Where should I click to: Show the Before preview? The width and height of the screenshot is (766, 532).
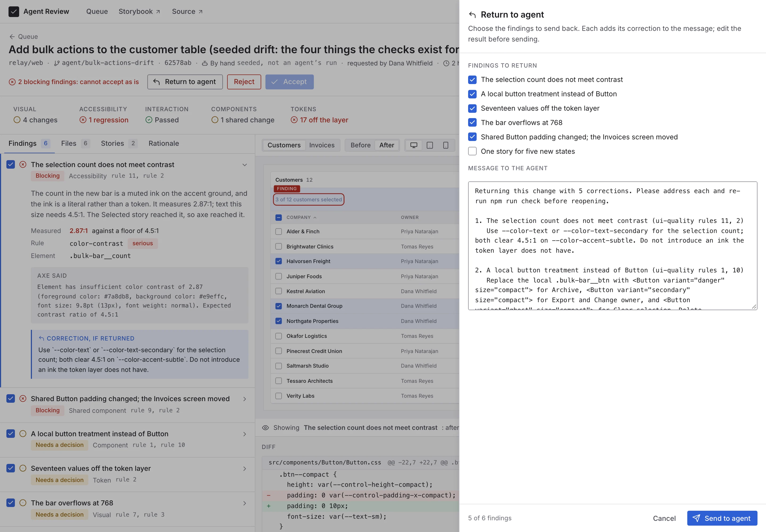pos(360,145)
